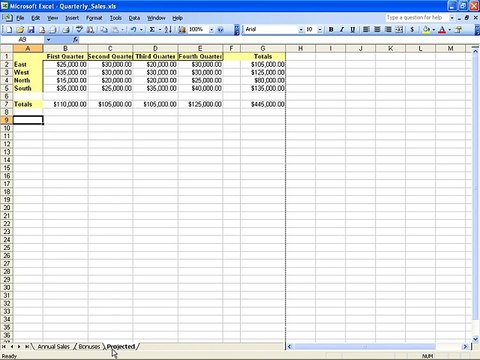This screenshot has width=480, height=360.
Task: Open the font name dropdown
Action: pos(301,30)
